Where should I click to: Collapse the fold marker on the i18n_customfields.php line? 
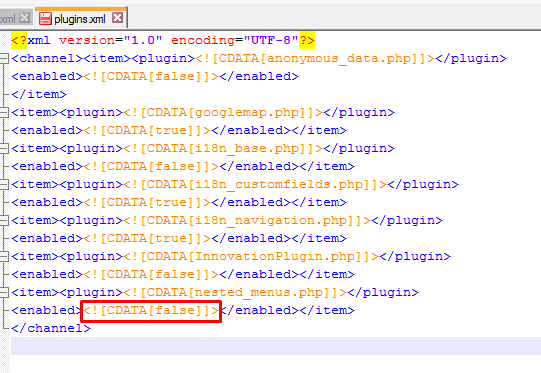[3, 184]
